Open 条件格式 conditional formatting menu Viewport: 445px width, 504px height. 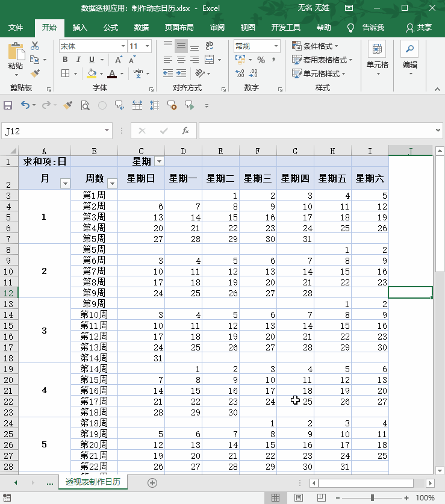(315, 46)
